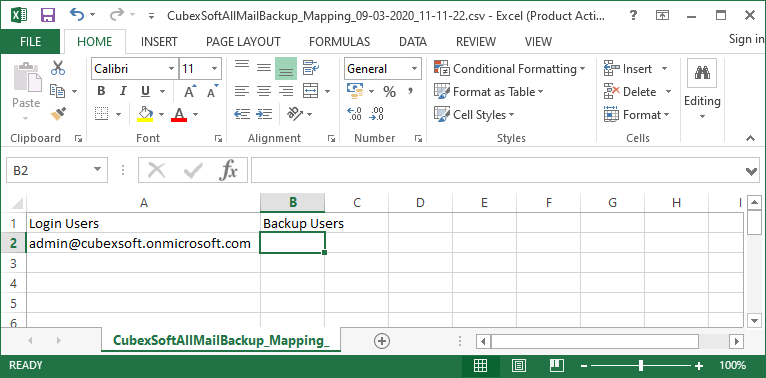Apply Comma Style
766x378 pixels.
coord(410,91)
